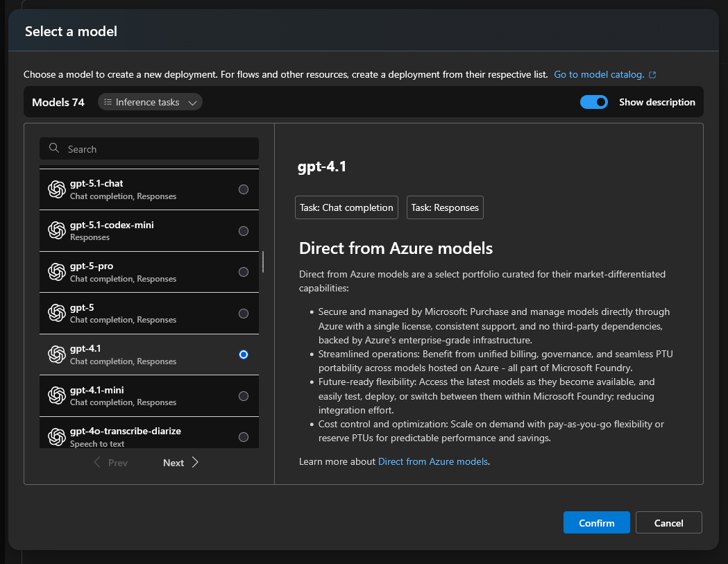This screenshot has height=564, width=728.
Task: Click the Task: Chat completion tag
Action: click(346, 207)
